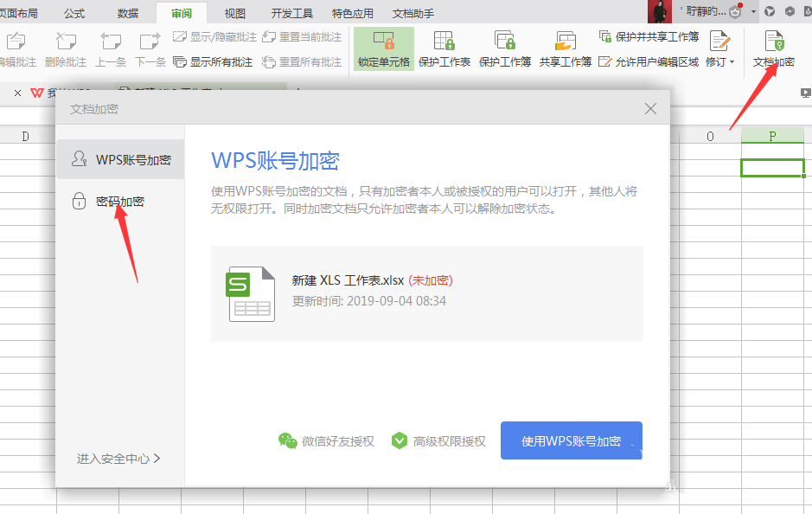
Task: Click the green shield icon beside 高级权限授权
Action: [400, 441]
